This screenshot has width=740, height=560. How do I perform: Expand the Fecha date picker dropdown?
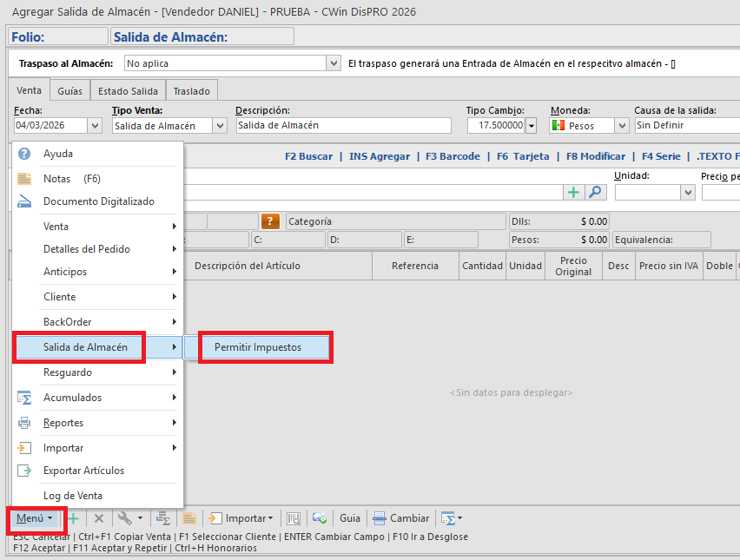[x=95, y=126]
